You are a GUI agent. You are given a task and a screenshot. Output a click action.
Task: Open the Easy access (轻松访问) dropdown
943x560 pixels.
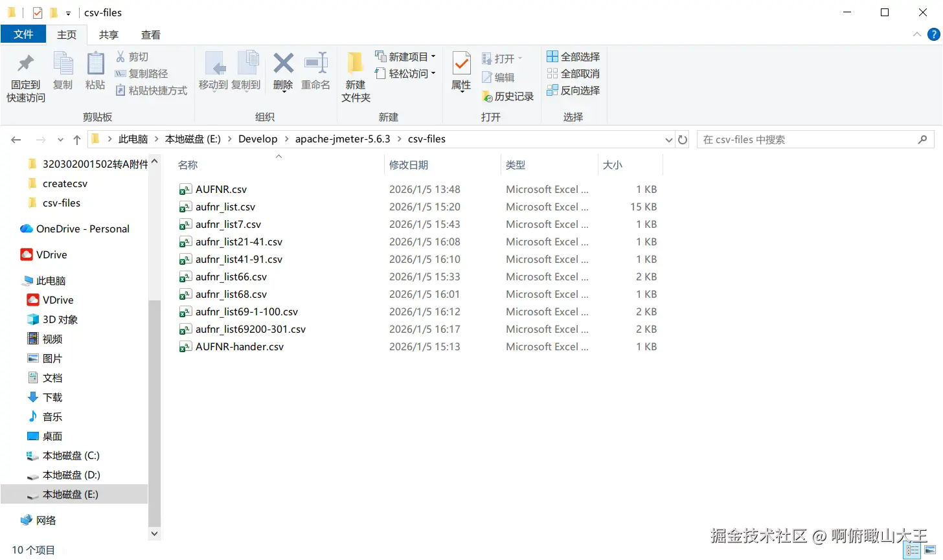tap(405, 74)
